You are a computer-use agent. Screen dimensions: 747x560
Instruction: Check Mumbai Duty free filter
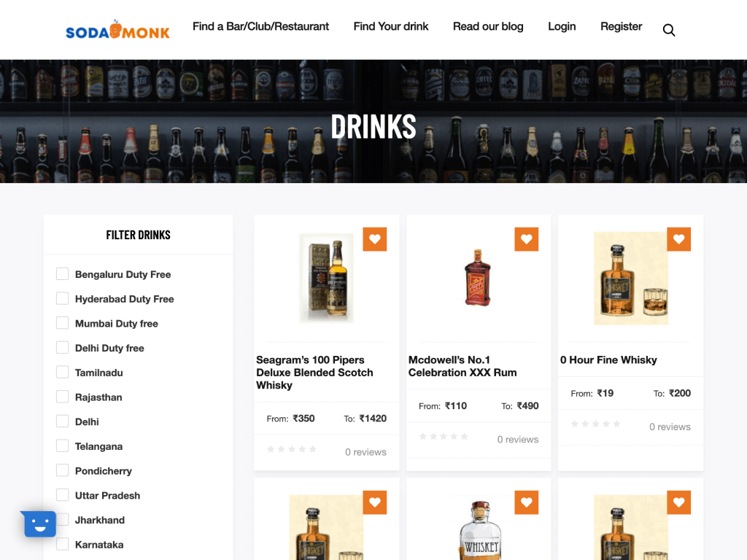[63, 323]
